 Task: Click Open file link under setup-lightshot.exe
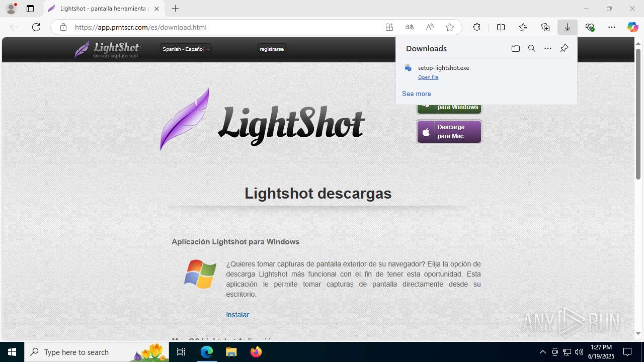428,77
